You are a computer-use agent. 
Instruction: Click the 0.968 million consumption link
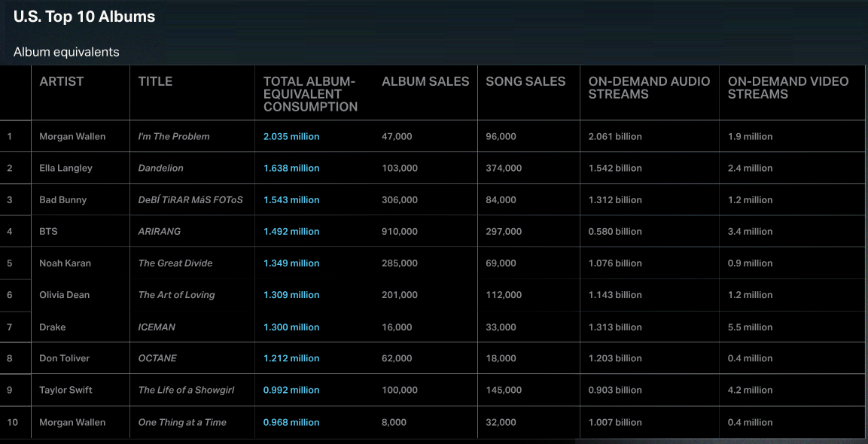291,422
